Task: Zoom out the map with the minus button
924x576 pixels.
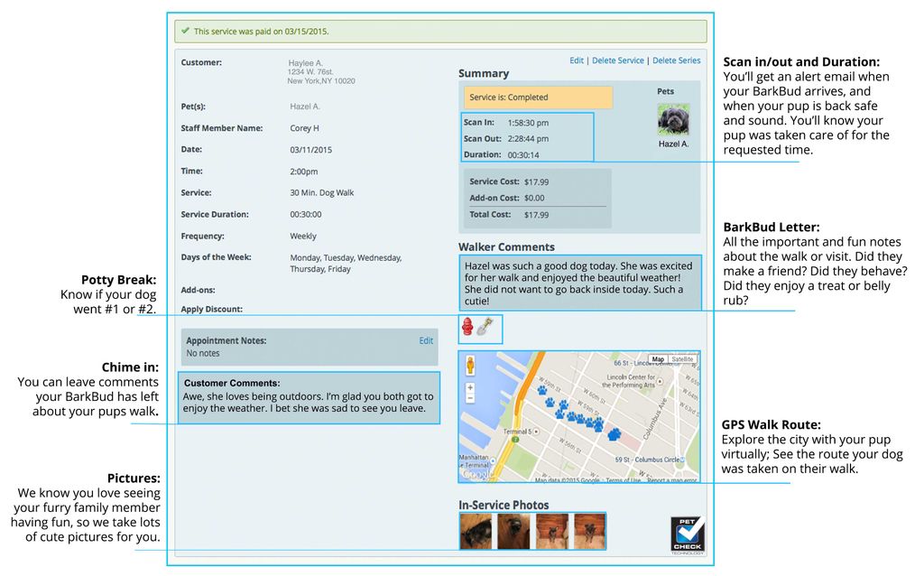Action: [x=470, y=398]
